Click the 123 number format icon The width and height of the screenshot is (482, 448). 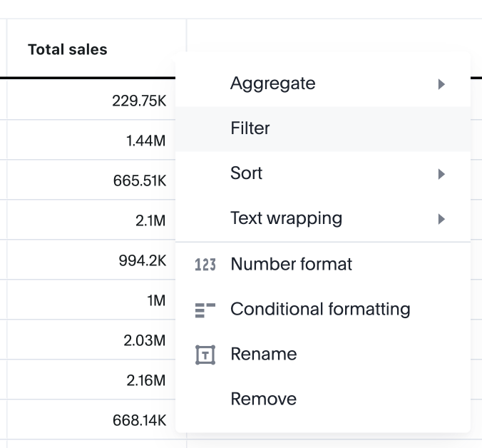point(205,265)
